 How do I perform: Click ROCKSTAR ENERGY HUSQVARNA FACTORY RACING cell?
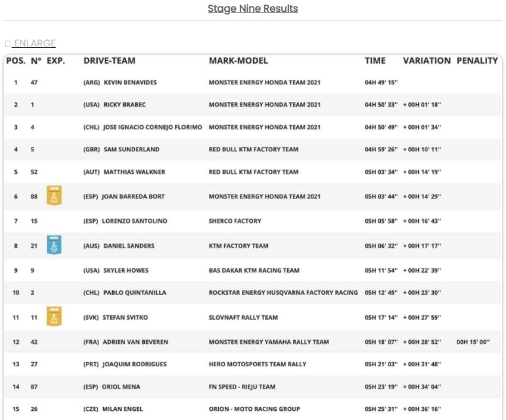pyautogui.click(x=283, y=293)
